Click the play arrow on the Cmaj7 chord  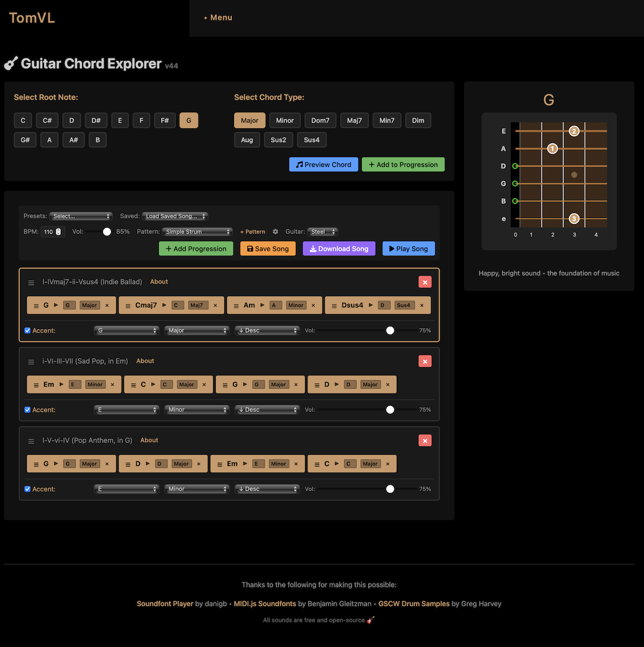tap(164, 305)
